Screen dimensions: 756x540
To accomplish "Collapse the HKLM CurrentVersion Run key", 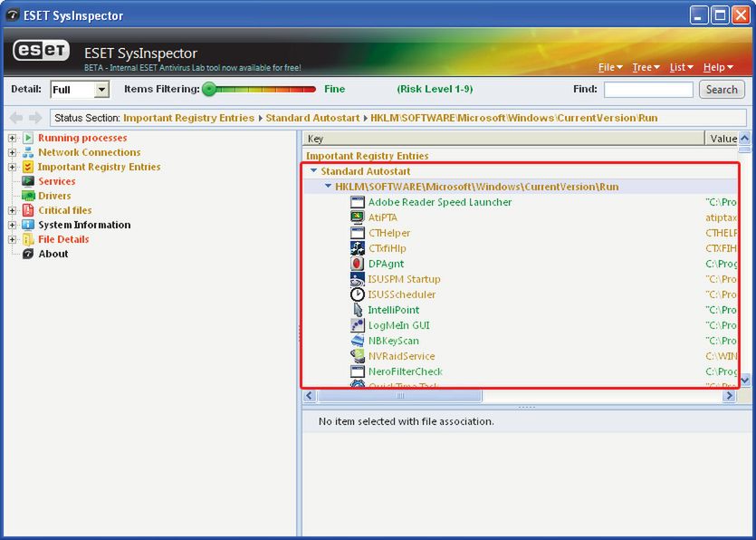I will [329, 187].
